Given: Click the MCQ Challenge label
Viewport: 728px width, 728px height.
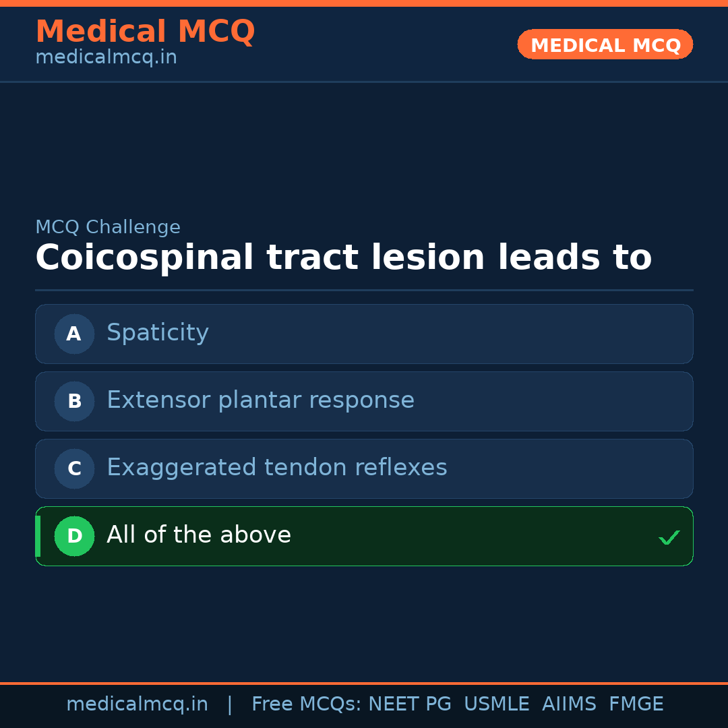Looking at the screenshot, I should click(108, 227).
